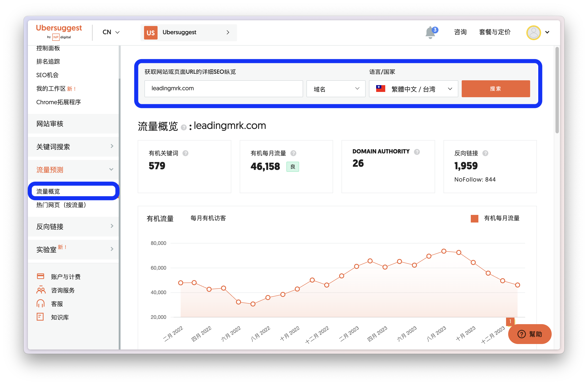Show help tooltip for 有机每月流量 card
The width and height of the screenshot is (588, 385).
(293, 153)
